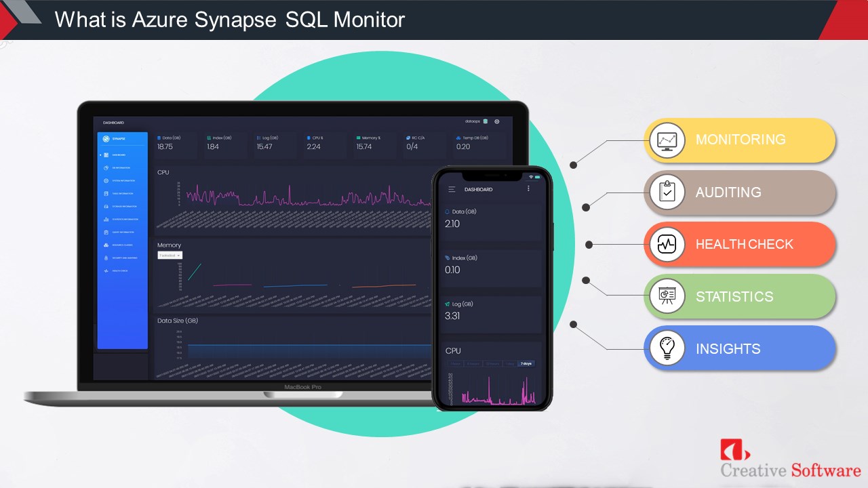Click the MONITORING pill button
This screenshot has height=488, width=868.
[739, 140]
